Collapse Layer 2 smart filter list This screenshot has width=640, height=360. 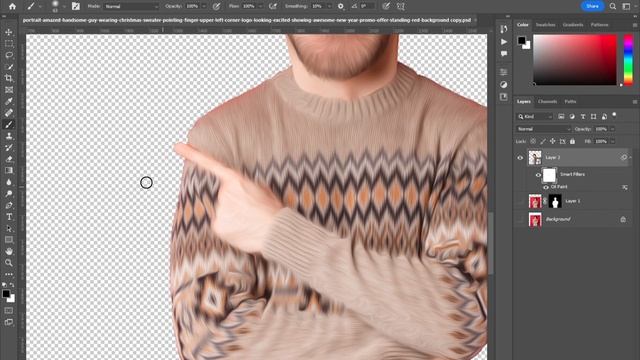pos(630,157)
